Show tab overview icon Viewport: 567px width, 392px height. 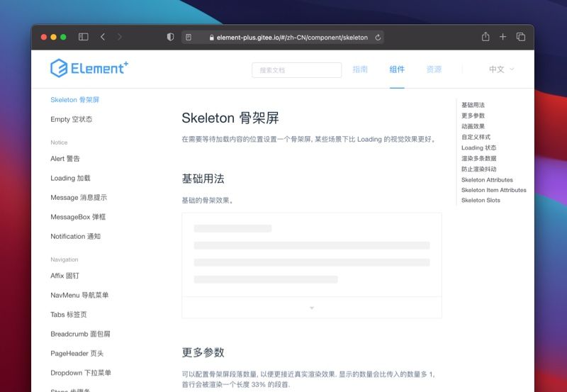coord(521,37)
